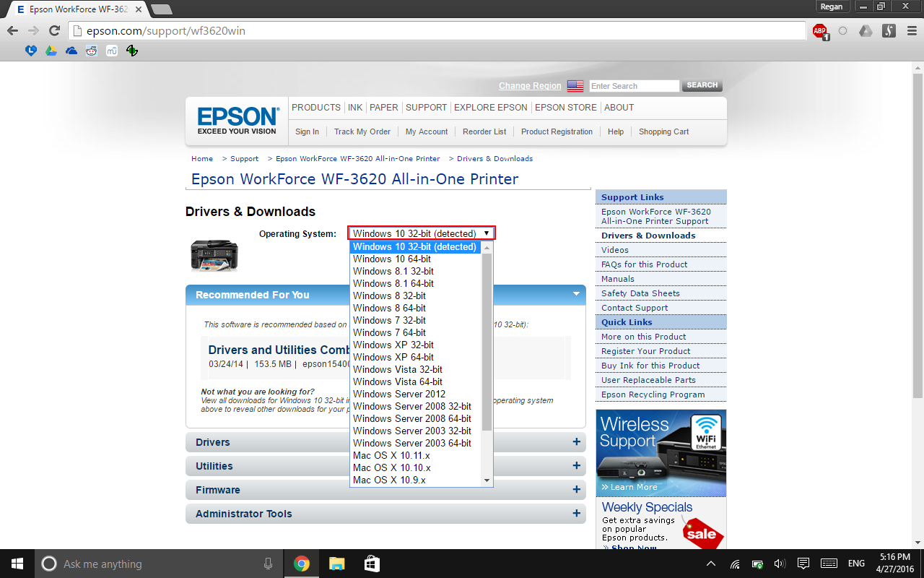Open the MuseScore 'mu' bookmark icon
The height and width of the screenshot is (578, 924).
(x=112, y=51)
